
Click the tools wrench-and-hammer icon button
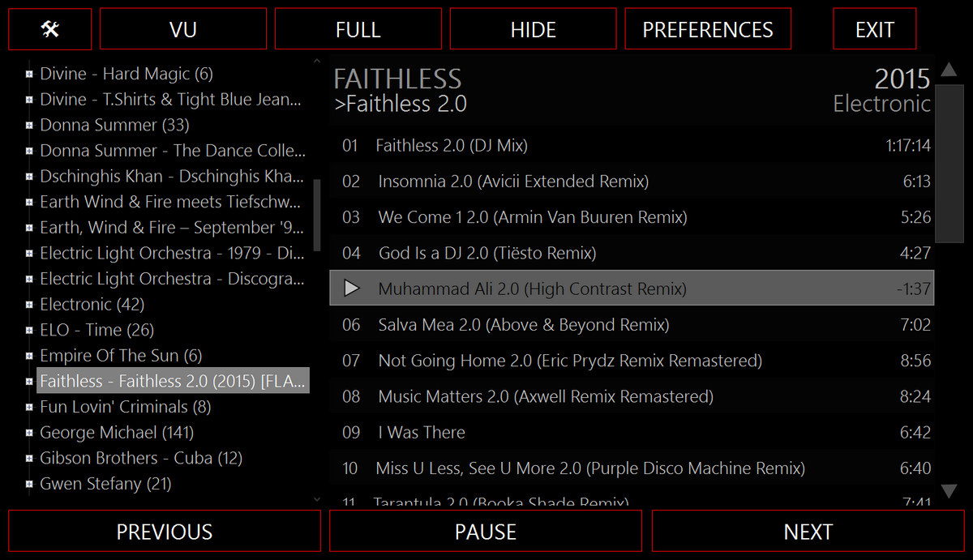coord(49,29)
